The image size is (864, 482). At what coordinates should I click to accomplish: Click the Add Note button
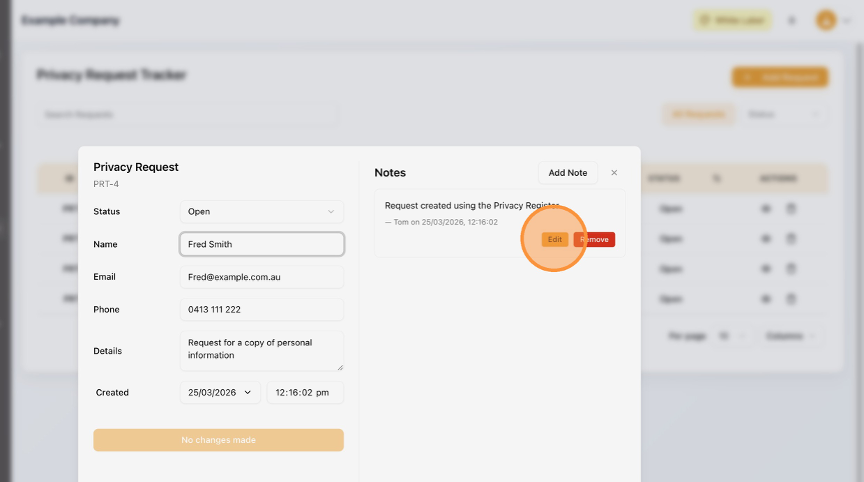coord(568,173)
